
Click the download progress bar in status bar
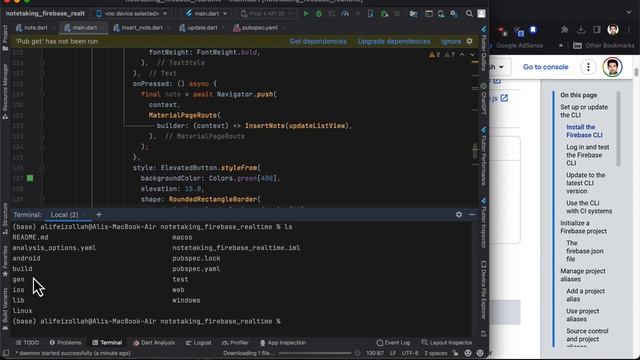315,353
